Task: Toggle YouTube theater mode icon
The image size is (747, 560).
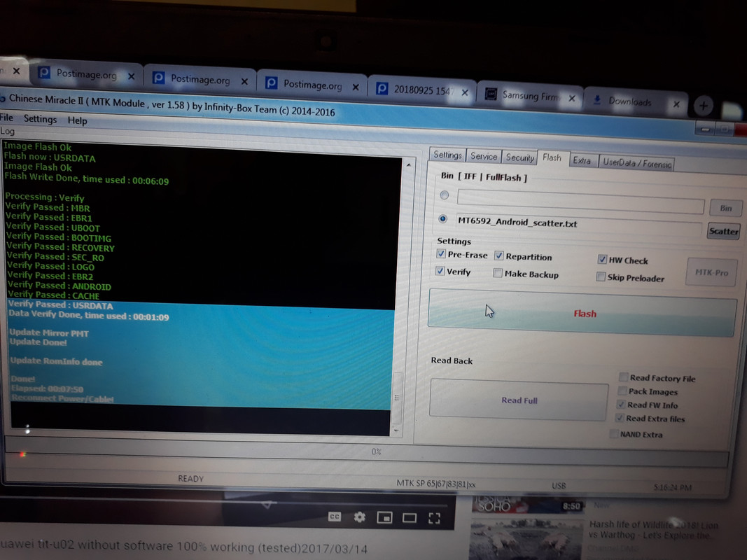Action: click(410, 517)
